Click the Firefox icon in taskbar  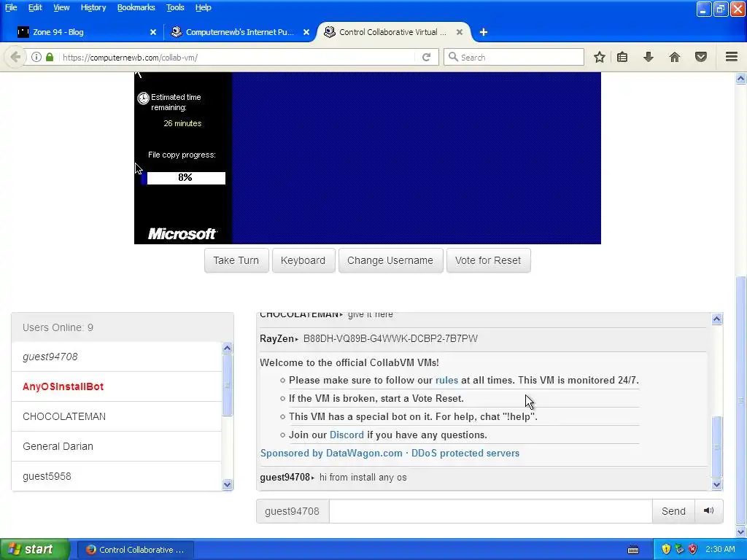[90, 550]
